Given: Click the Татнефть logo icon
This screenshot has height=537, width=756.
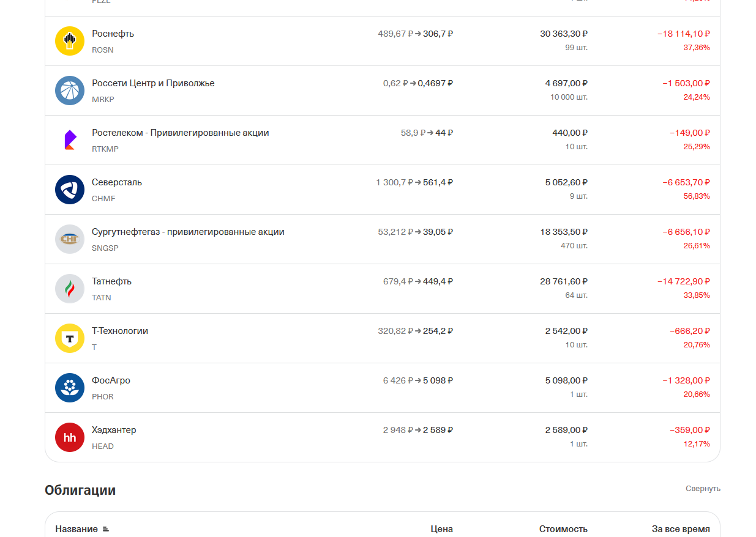Looking at the screenshot, I should click(x=70, y=289).
